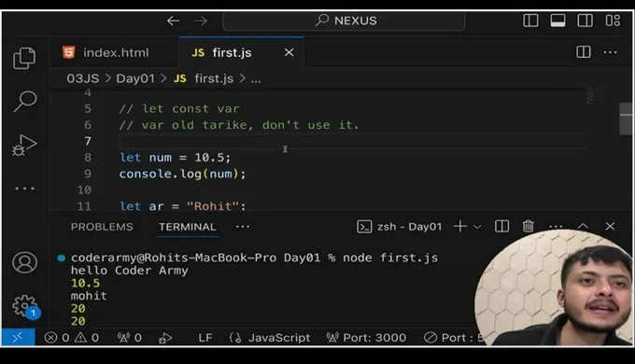The image size is (635, 364).
Task: Switch to the PROBLEMS panel tab
Action: tap(102, 227)
